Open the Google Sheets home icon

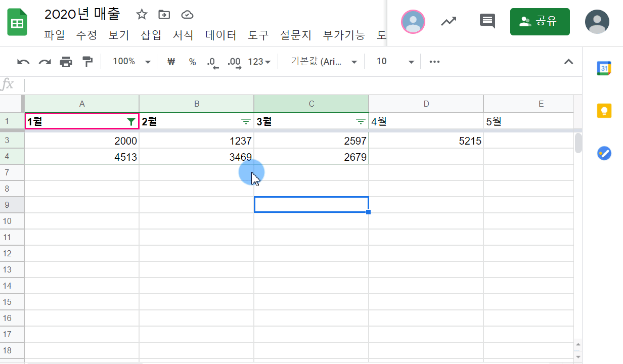17,22
